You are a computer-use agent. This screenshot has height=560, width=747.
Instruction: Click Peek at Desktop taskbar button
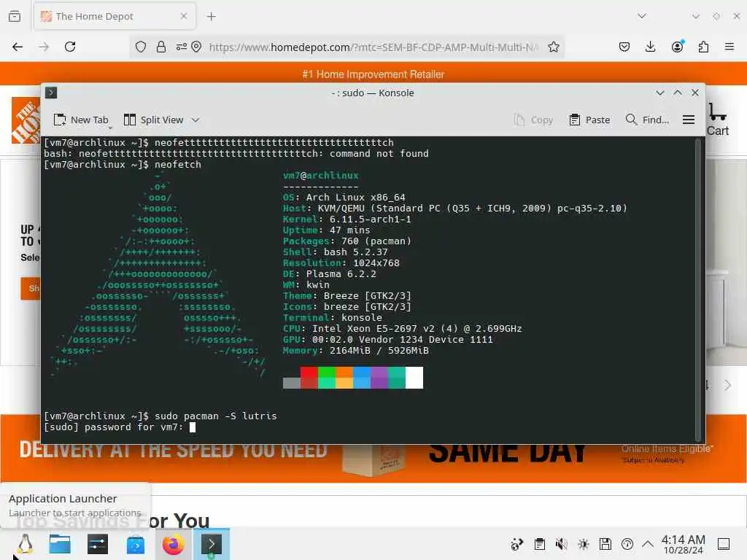tap(724, 544)
